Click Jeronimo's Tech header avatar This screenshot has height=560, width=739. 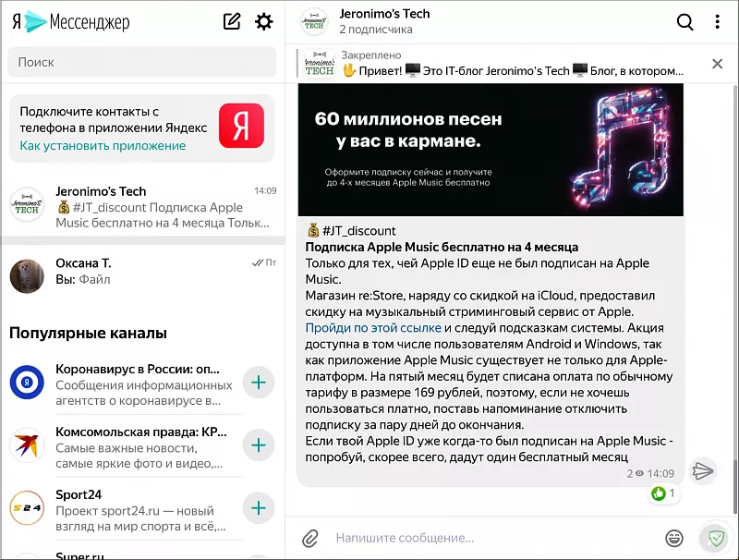314,21
